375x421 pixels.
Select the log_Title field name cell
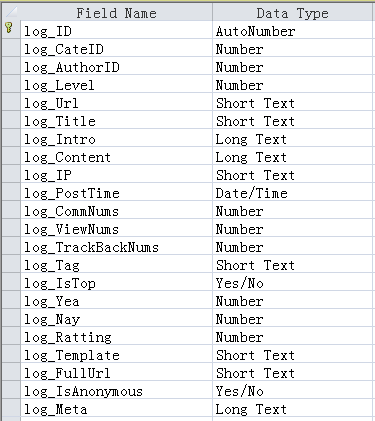click(x=116, y=120)
